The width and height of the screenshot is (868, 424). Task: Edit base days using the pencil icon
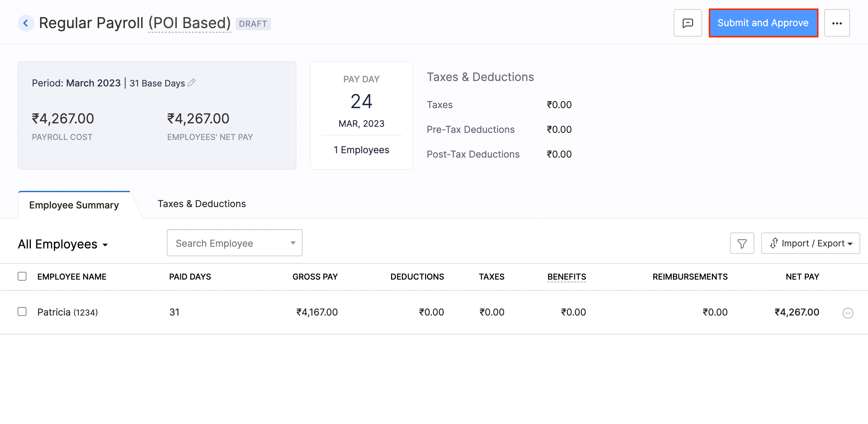[x=192, y=82]
